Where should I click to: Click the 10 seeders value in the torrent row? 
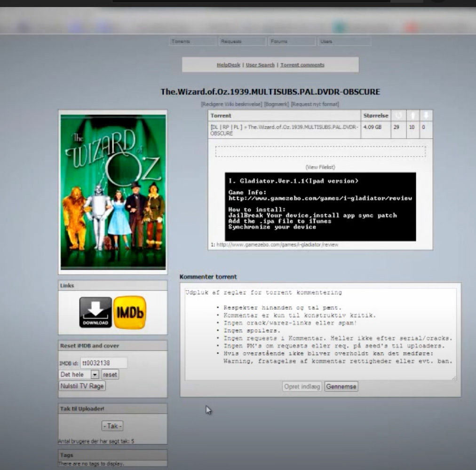pyautogui.click(x=412, y=127)
